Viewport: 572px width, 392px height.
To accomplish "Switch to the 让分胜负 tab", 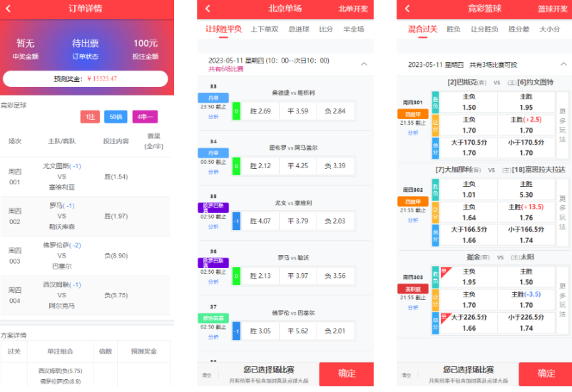I will coord(485,30).
